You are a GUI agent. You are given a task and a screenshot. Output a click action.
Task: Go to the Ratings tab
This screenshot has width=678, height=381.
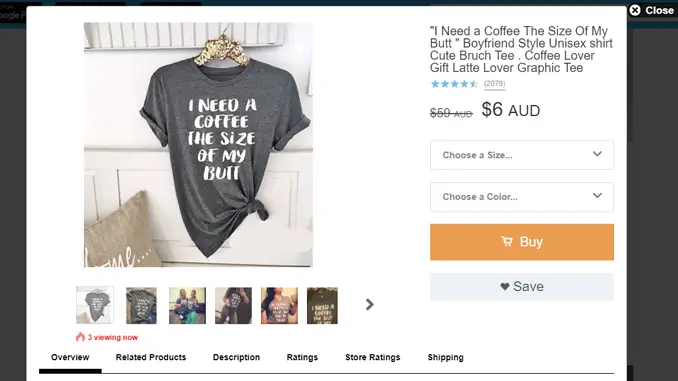302,357
